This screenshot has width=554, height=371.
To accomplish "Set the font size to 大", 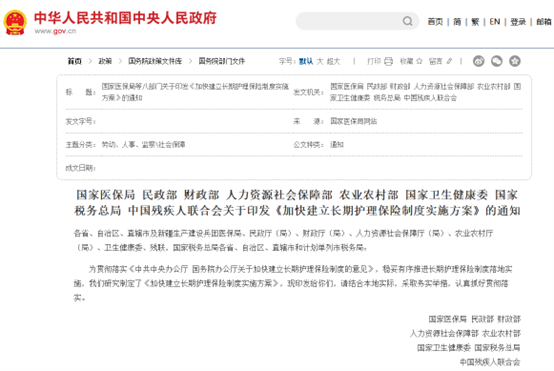I will (320, 61).
